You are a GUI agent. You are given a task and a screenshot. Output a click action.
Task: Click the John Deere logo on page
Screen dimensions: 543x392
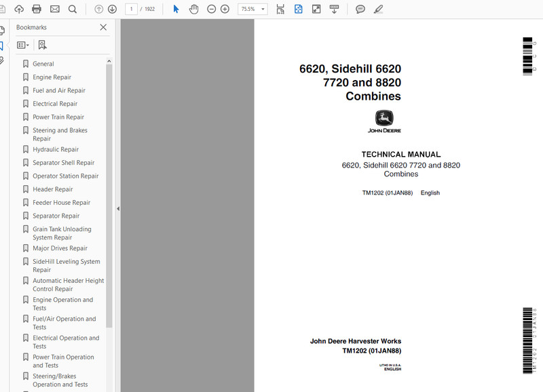[x=384, y=121]
